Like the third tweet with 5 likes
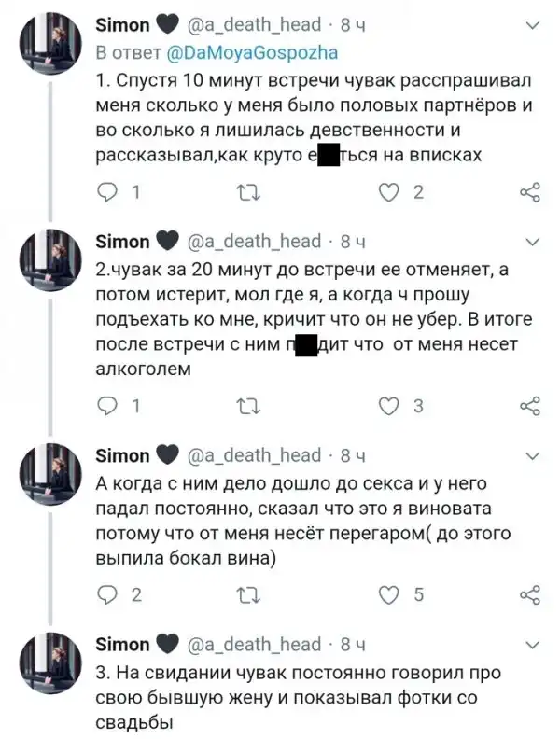Image resolution: width=560 pixels, height=739 pixels. coord(389,595)
